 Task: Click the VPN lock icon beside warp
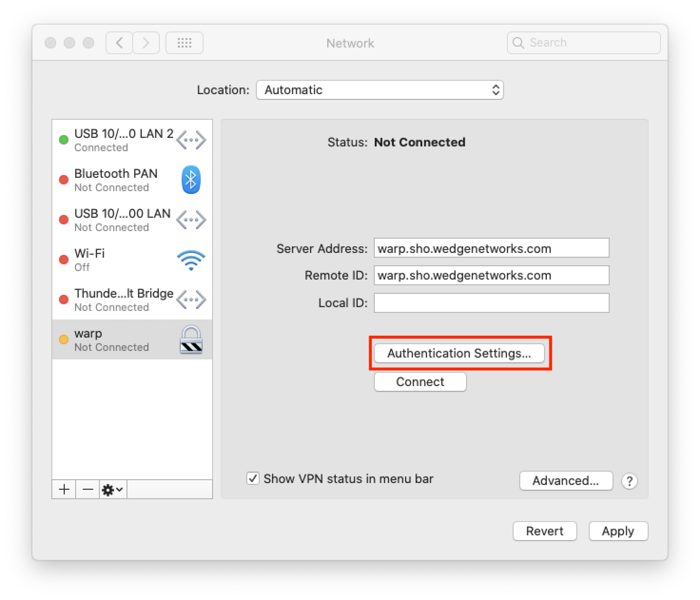tap(191, 340)
